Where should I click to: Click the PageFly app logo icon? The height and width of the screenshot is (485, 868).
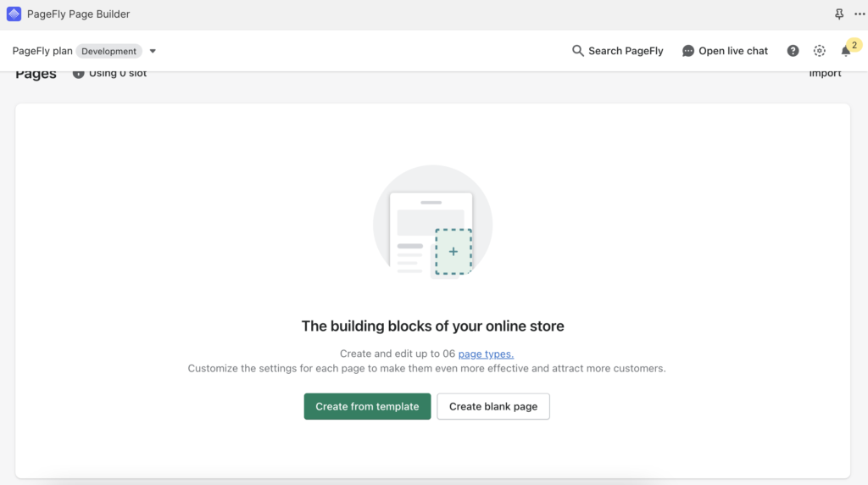14,14
